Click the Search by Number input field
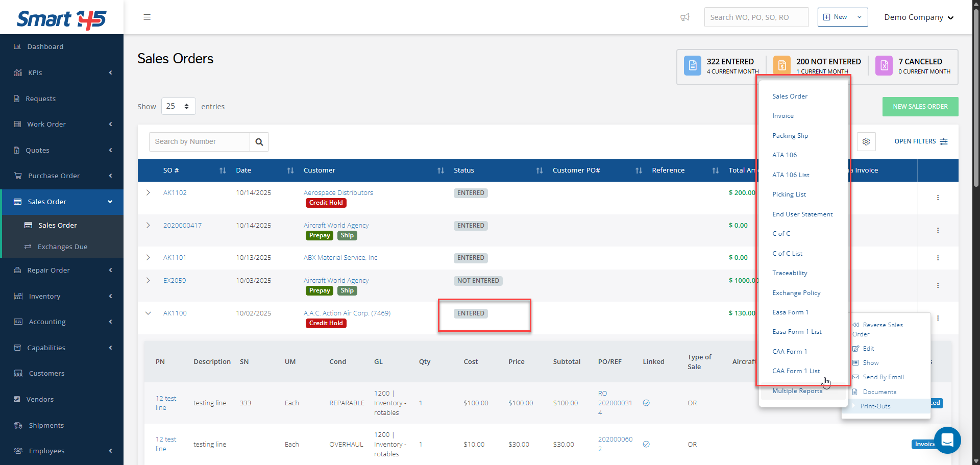980x465 pixels. 200,142
